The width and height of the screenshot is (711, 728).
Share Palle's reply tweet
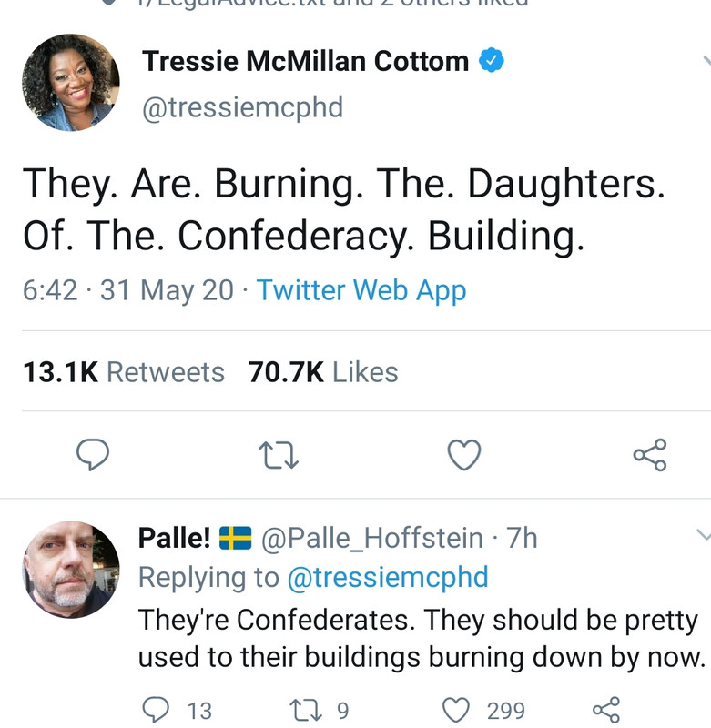point(606,710)
